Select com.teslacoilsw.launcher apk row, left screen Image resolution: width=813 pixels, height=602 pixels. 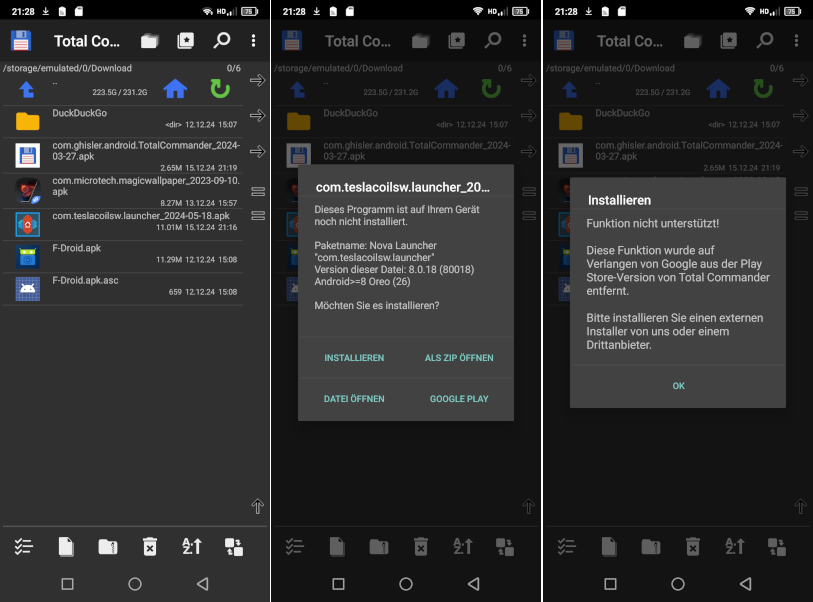click(x=123, y=224)
